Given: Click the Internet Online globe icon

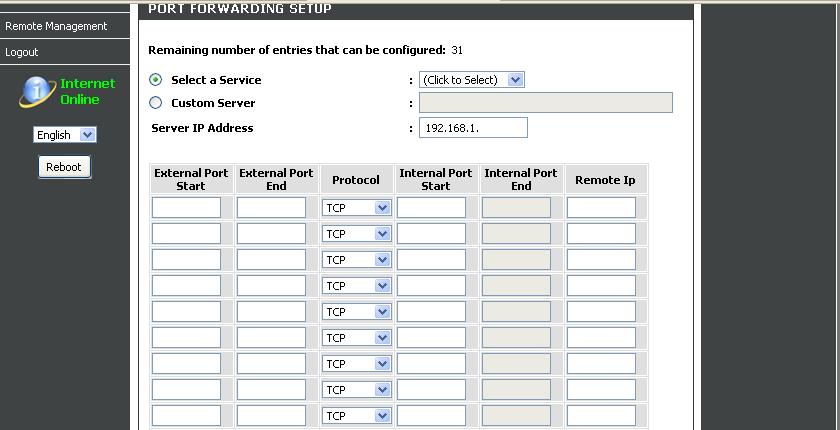Looking at the screenshot, I should tap(38, 92).
